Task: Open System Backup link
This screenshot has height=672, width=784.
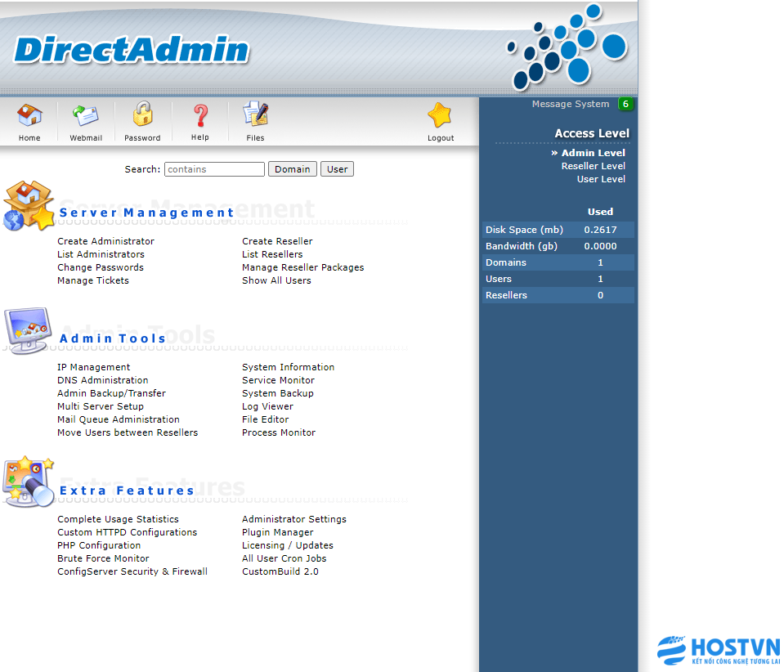Action: click(x=278, y=393)
